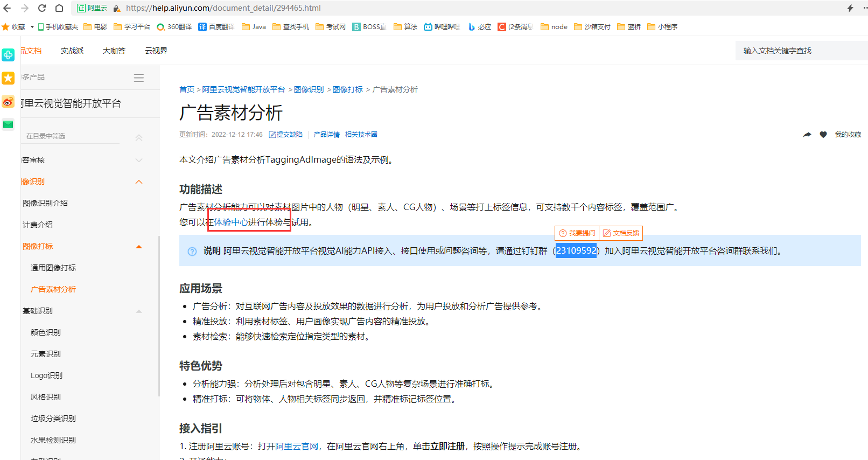The width and height of the screenshot is (868, 460).
Task: Open the 学习平台 bookmark folder
Action: 132,26
